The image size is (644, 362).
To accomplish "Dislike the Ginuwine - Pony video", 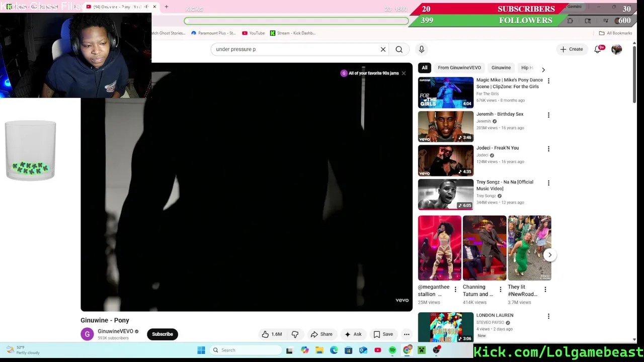I will point(295,334).
